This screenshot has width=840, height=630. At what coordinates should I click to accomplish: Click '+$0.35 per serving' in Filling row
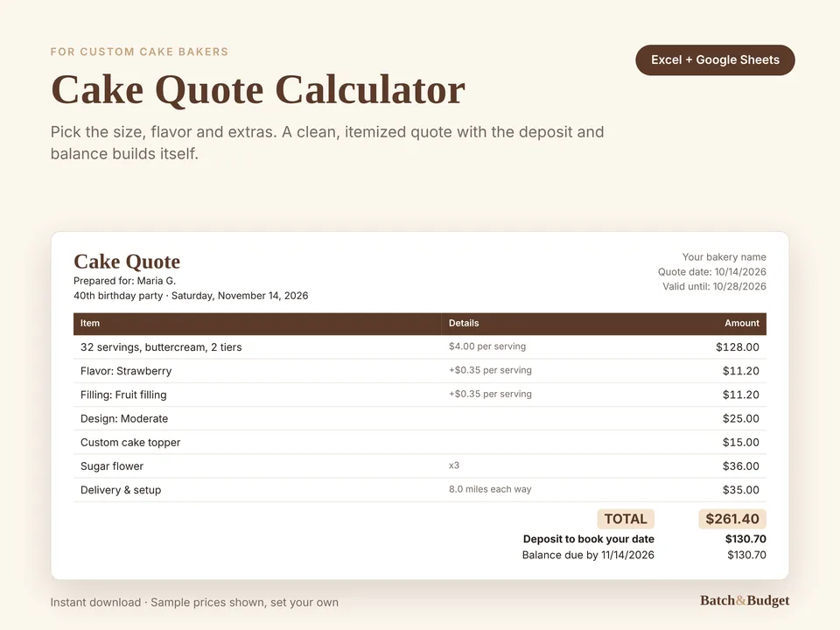490,395
